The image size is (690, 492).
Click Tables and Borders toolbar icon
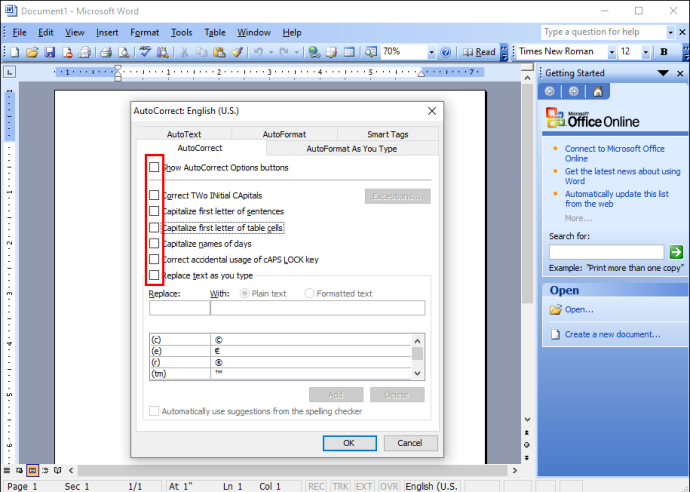(331, 52)
